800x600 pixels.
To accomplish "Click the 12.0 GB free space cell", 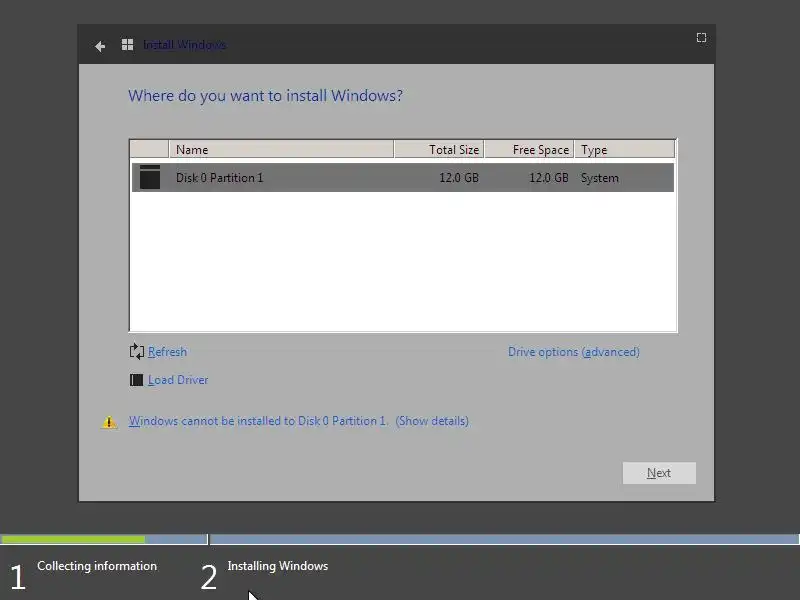I will pyautogui.click(x=548, y=178).
